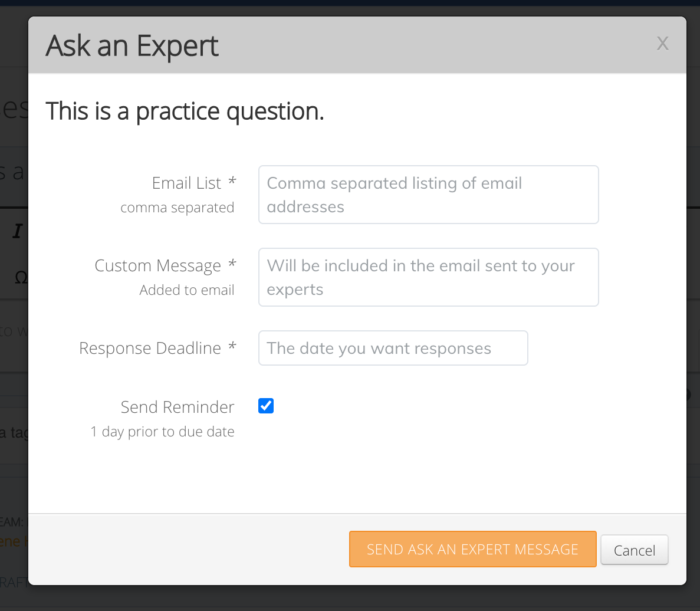Click the Email List label
The height and width of the screenshot is (611, 700).
186,183
